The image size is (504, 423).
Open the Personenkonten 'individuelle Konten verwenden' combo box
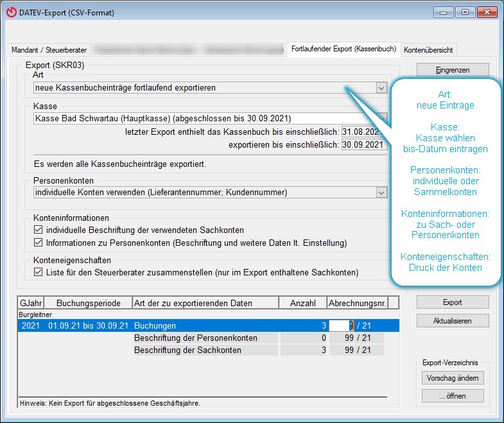click(x=210, y=193)
